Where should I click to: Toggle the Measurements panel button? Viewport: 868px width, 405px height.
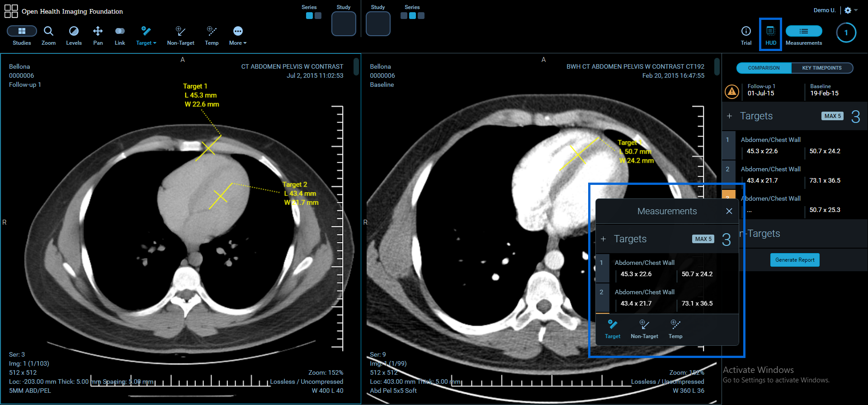[x=804, y=35]
